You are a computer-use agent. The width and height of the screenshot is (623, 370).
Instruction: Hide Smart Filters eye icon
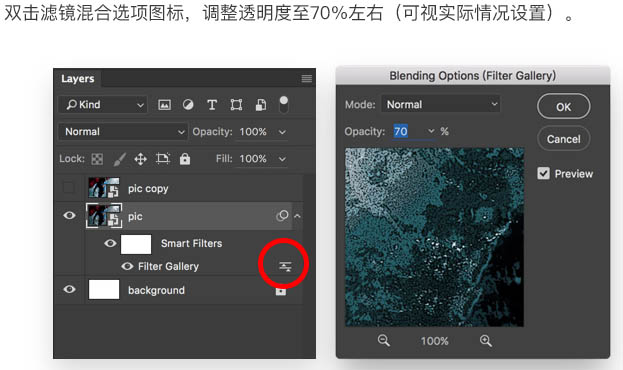coord(110,243)
